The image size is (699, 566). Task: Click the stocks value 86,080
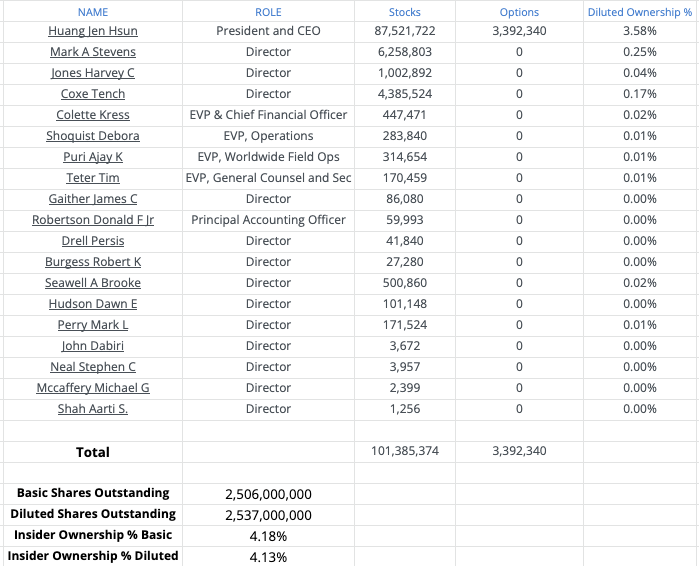(x=405, y=199)
